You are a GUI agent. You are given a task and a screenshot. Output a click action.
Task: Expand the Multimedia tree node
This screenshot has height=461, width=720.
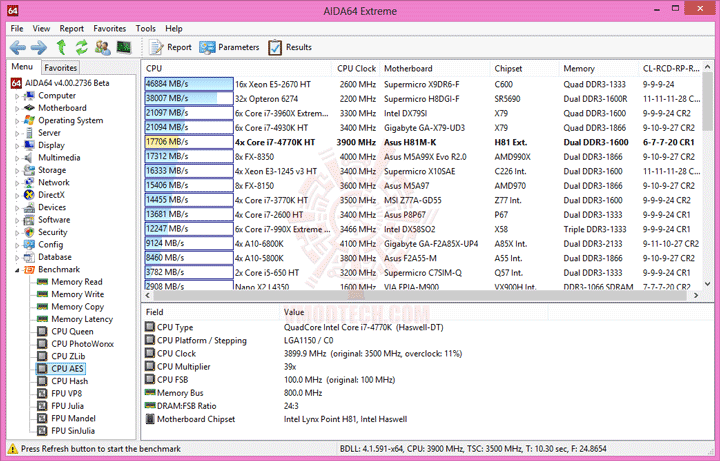click(17, 158)
